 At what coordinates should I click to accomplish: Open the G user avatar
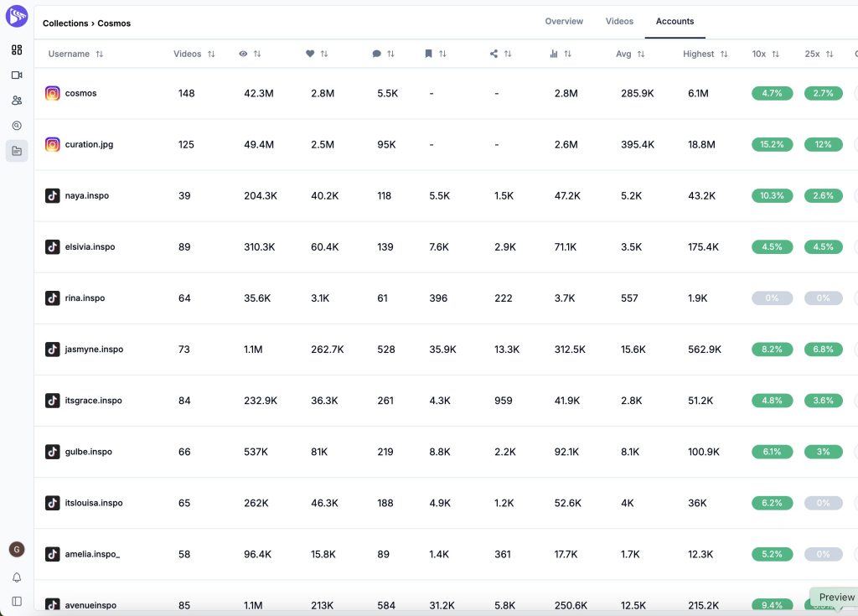pos(17,549)
